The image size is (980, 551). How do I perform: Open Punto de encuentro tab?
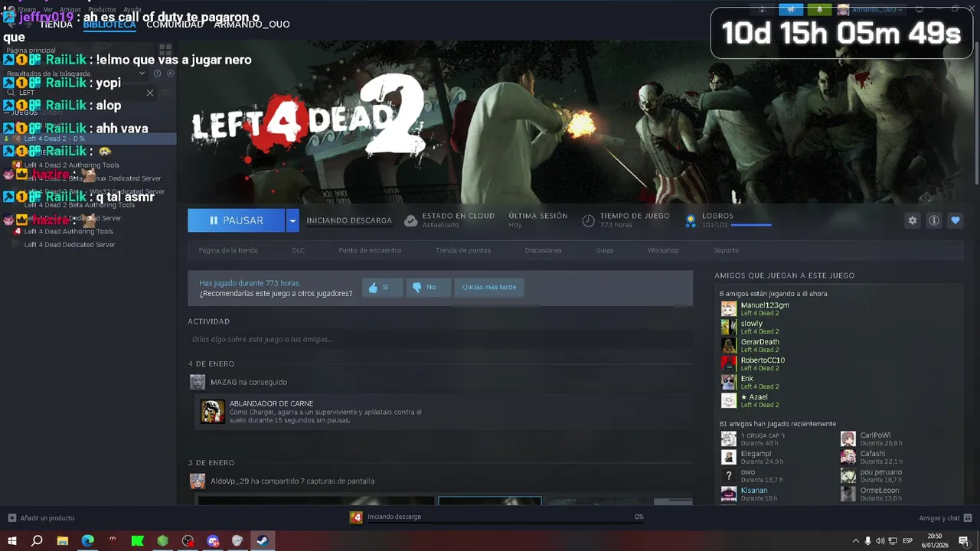[370, 250]
